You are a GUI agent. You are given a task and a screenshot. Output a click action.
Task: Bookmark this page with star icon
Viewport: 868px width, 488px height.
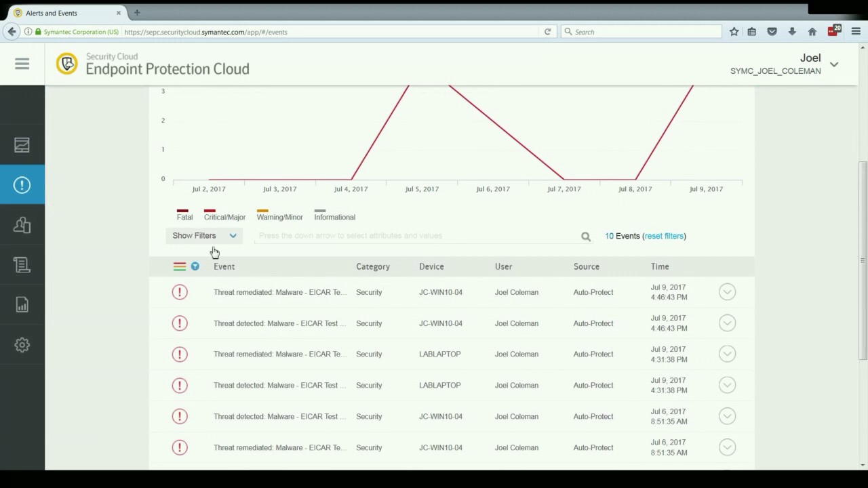734,32
